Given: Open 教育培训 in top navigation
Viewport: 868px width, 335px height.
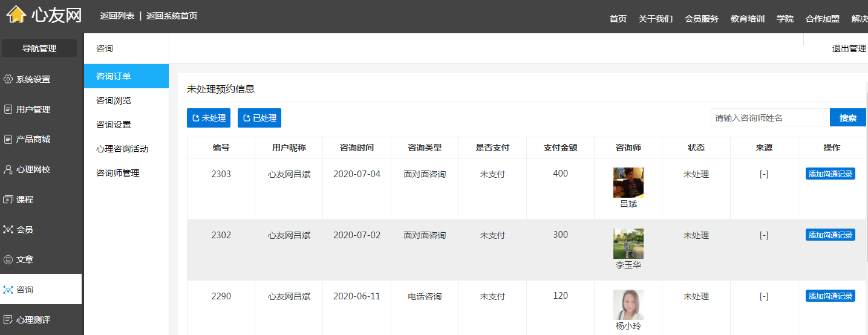Looking at the screenshot, I should click(748, 19).
